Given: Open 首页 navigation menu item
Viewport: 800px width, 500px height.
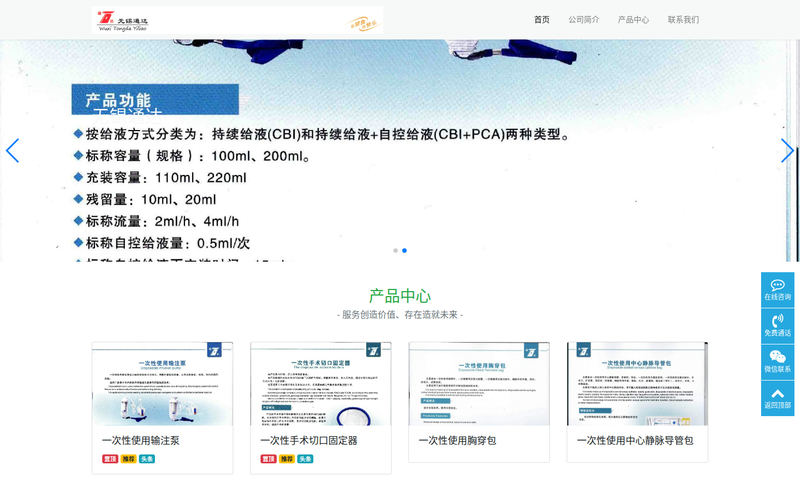Looking at the screenshot, I should [x=542, y=20].
